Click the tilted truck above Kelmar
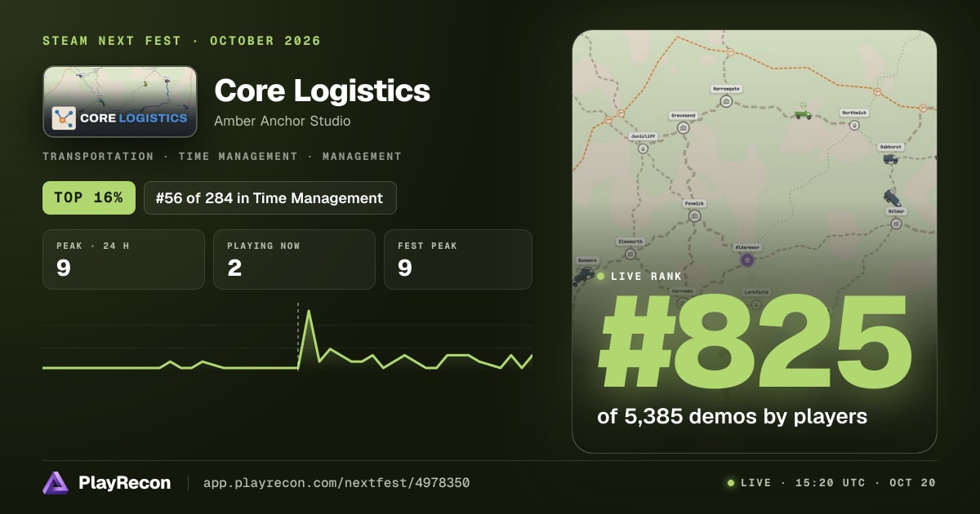This screenshot has width=980, height=514. pos(892,197)
